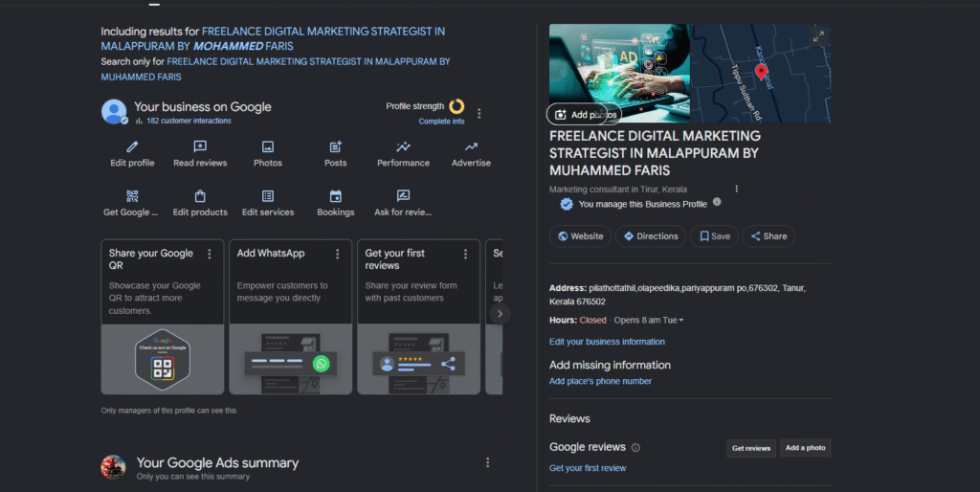980x492 pixels.
Task: Click the Profile strength progress ring
Action: 457,106
